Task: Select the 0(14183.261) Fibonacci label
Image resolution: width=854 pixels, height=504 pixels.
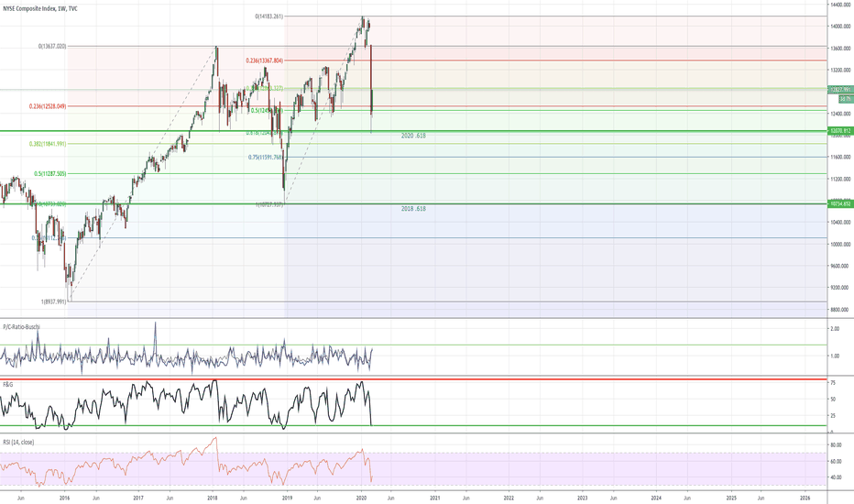Action: tap(269, 16)
